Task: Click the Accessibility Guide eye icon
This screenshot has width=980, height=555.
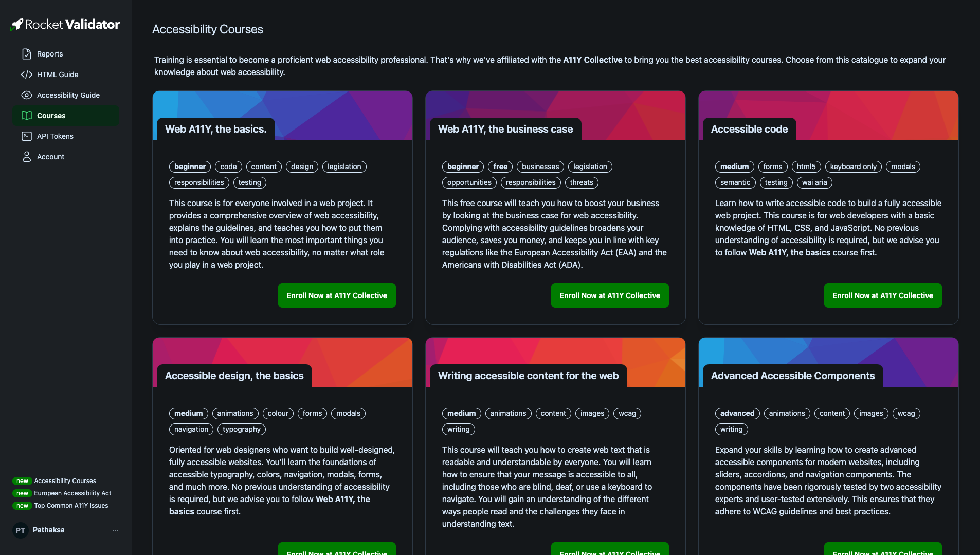Action: point(27,95)
